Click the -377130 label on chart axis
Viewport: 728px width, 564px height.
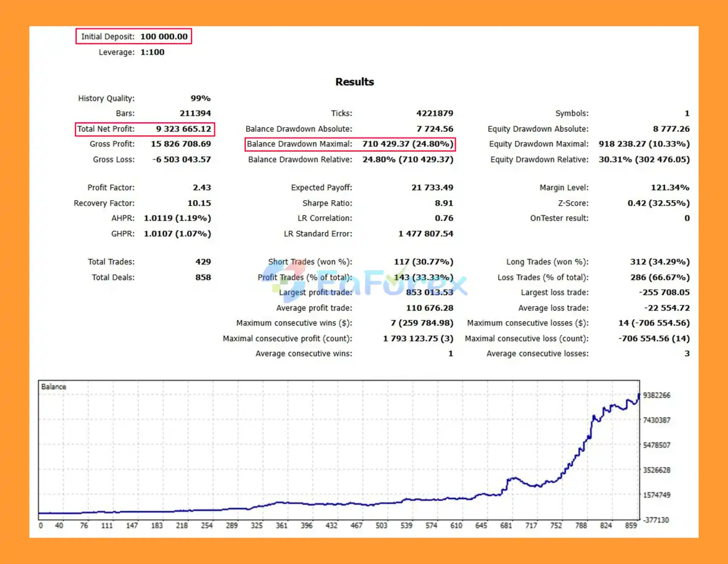(656, 520)
